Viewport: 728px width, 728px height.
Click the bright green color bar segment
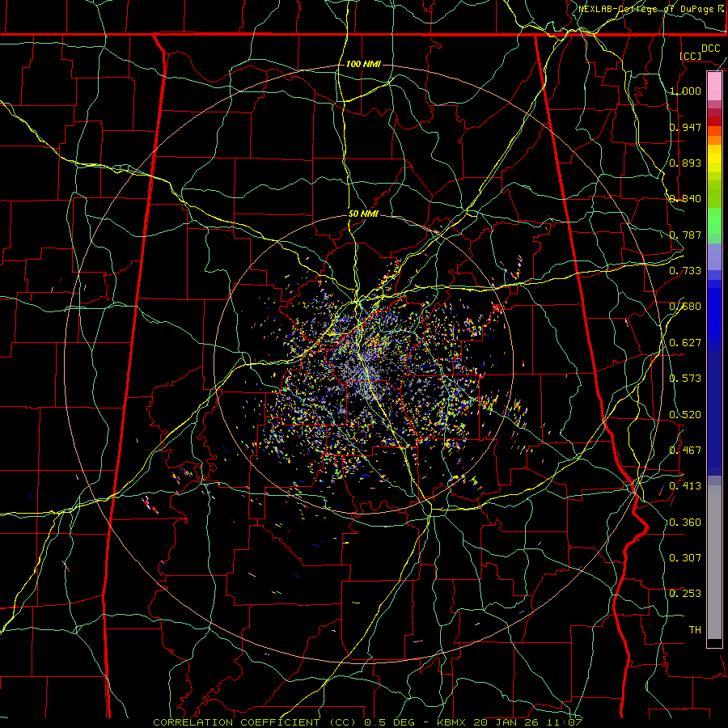pyautogui.click(x=714, y=221)
